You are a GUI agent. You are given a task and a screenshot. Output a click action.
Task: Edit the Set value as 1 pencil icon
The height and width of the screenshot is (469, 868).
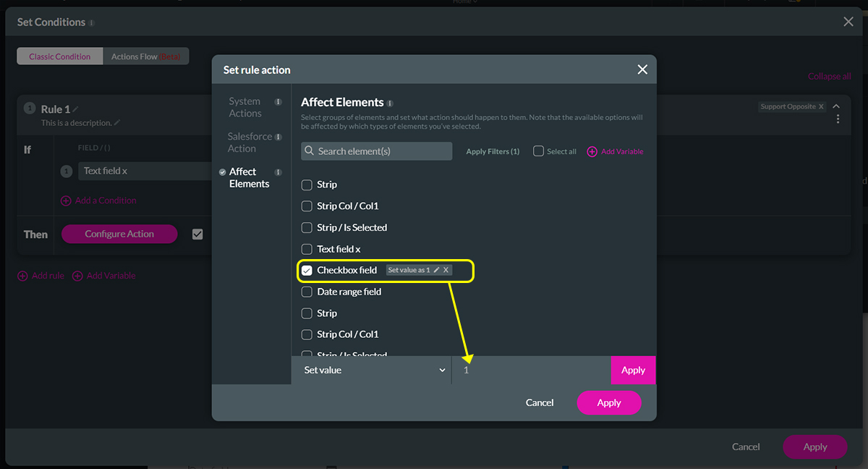436,270
